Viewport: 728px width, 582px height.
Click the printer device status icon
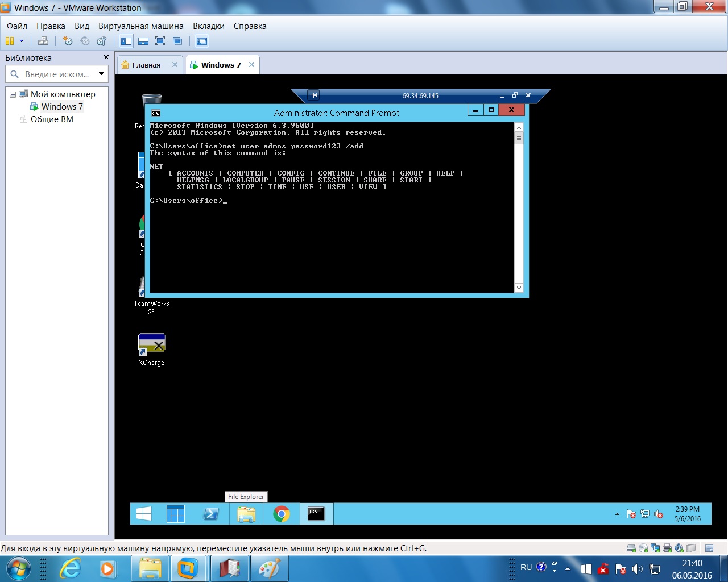[667, 548]
